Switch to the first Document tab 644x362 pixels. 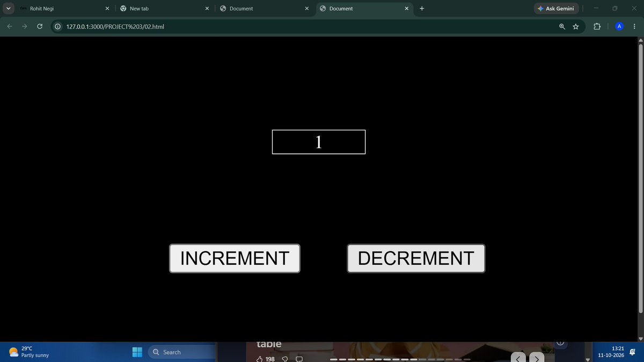click(x=260, y=9)
